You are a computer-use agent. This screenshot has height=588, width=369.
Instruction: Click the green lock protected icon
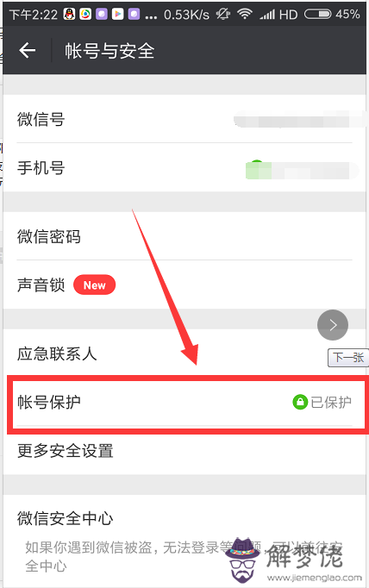coord(300,402)
